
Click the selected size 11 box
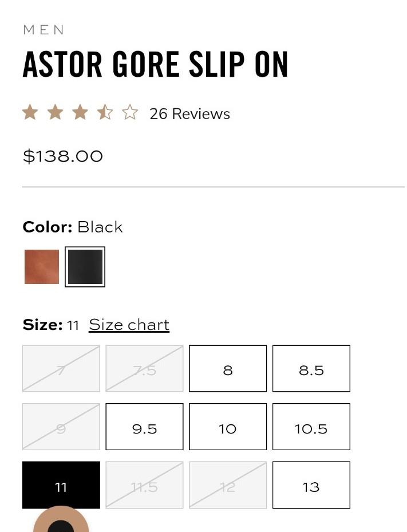point(61,485)
